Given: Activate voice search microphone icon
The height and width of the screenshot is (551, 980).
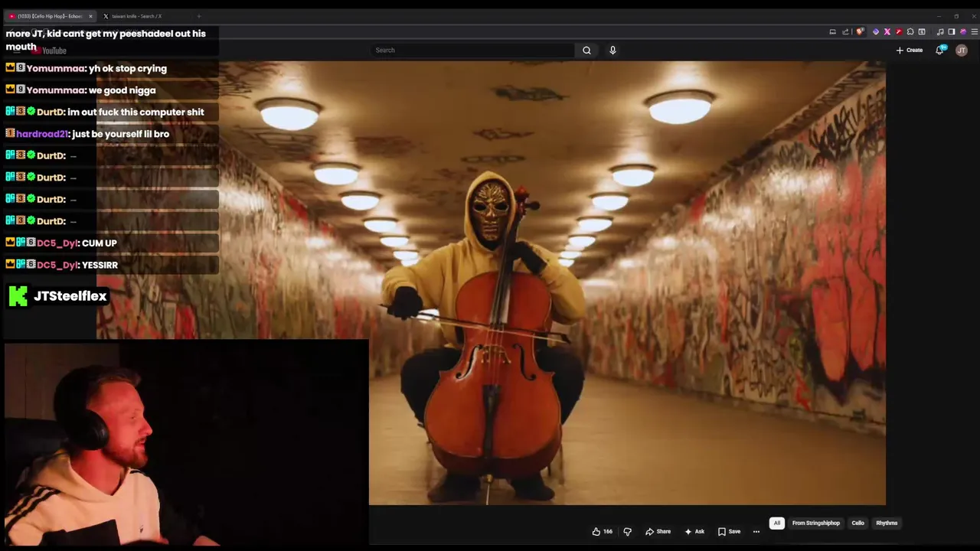Looking at the screenshot, I should click(612, 50).
